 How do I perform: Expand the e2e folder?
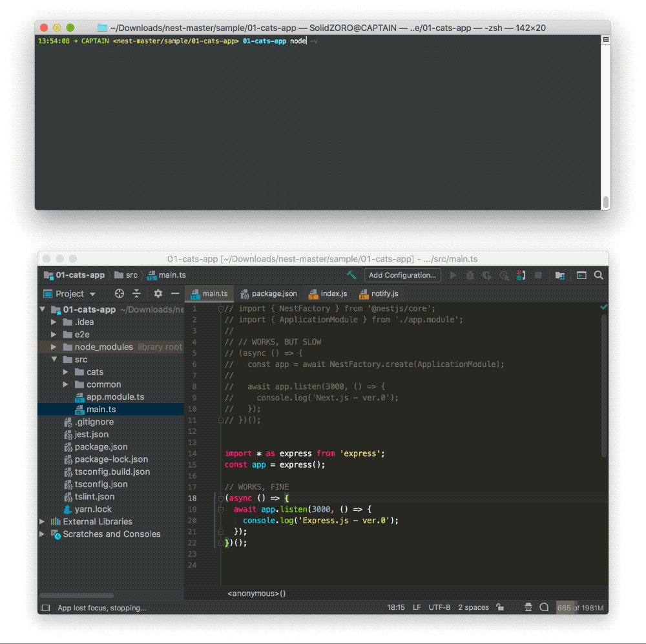54,334
